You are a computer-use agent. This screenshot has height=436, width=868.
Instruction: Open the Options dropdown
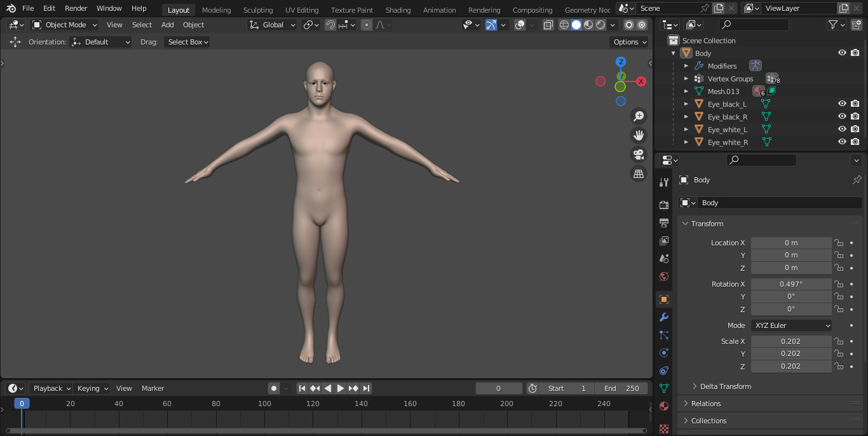(629, 42)
